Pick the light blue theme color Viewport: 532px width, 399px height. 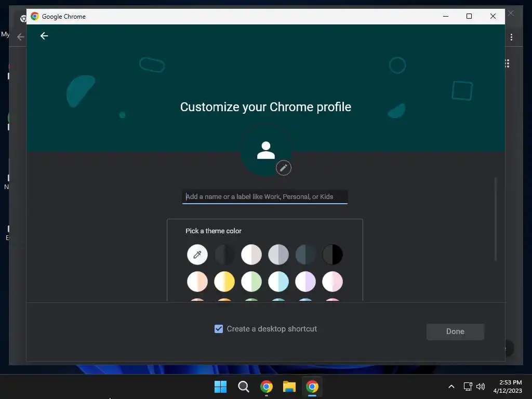point(278,281)
